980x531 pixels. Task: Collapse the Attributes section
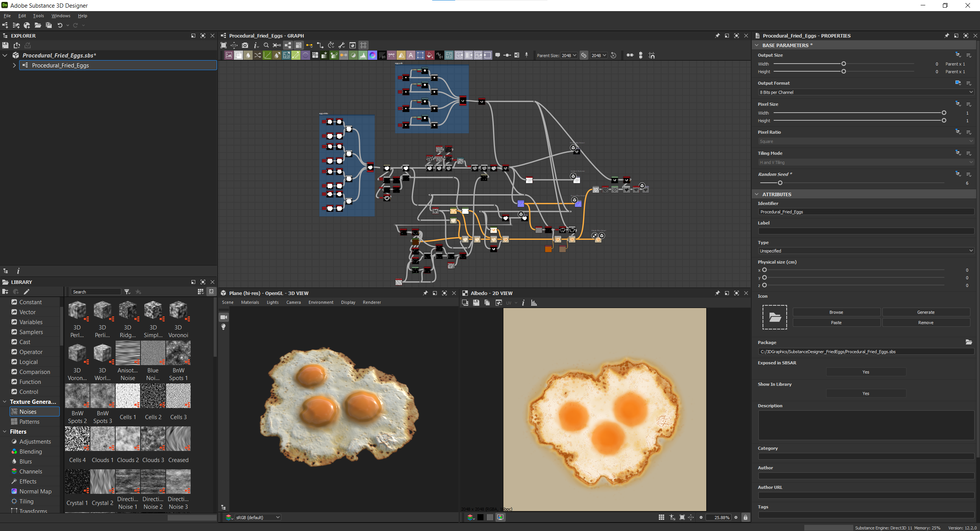click(x=756, y=194)
